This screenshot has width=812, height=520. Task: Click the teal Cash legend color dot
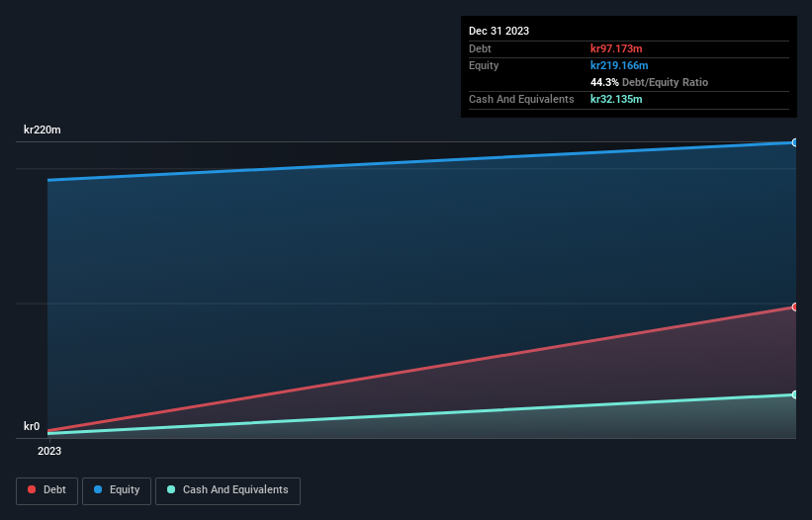[x=171, y=489]
